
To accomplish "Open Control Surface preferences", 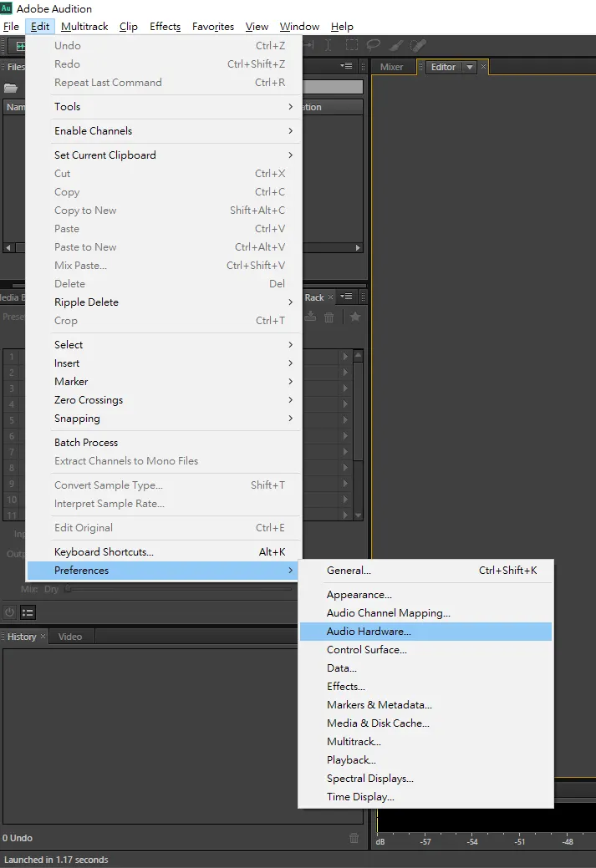I will tap(425, 650).
